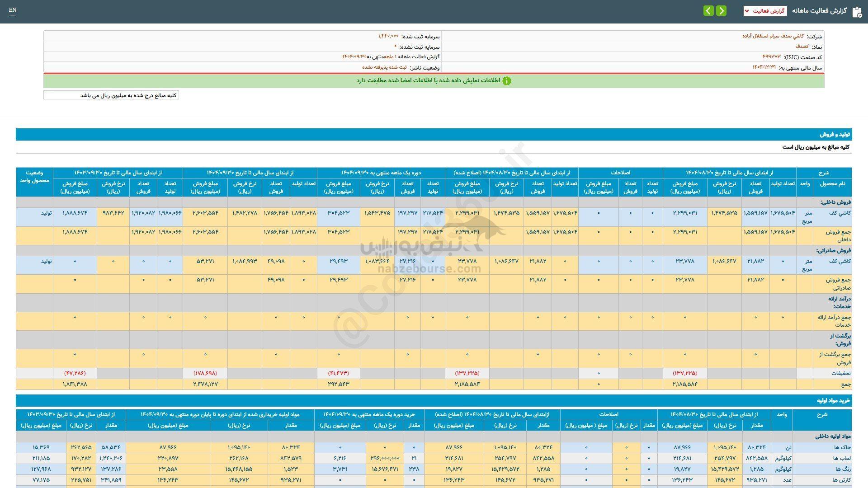The height and width of the screenshot is (488, 868).
Task: Click the right green arrow navigation button
Action: (x=722, y=11)
